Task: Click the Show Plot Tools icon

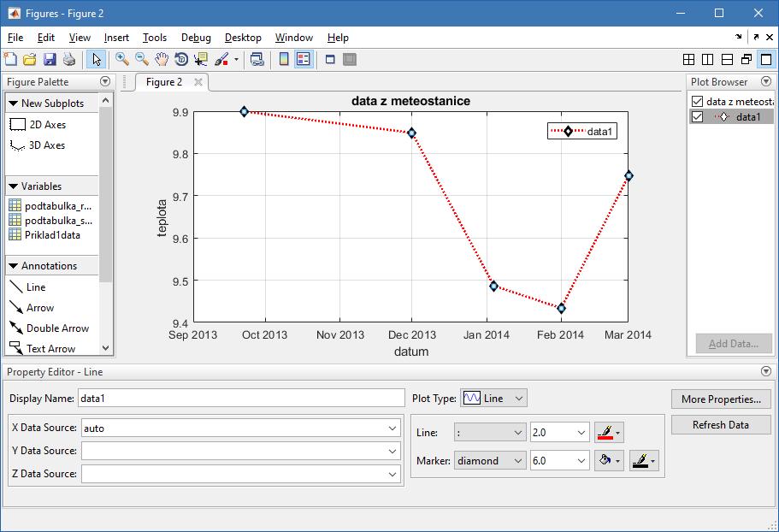Action: tap(350, 60)
